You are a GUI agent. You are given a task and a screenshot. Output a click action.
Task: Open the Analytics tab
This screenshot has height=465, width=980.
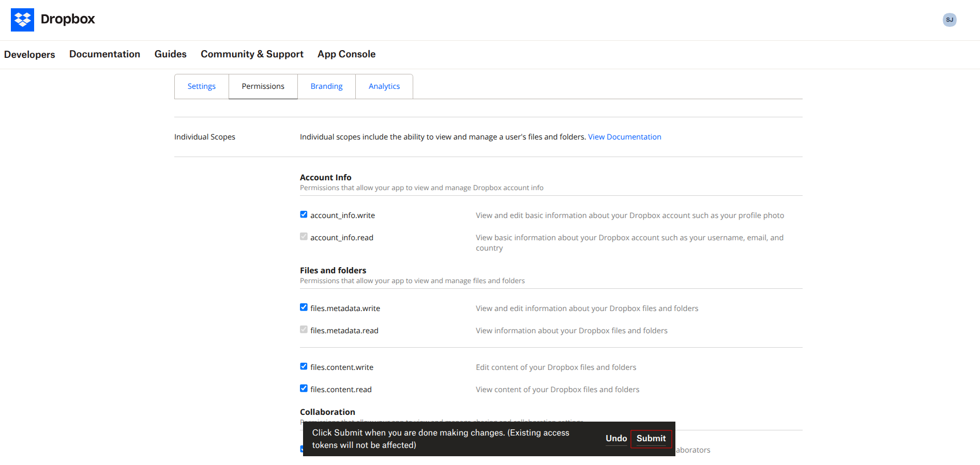click(x=384, y=86)
